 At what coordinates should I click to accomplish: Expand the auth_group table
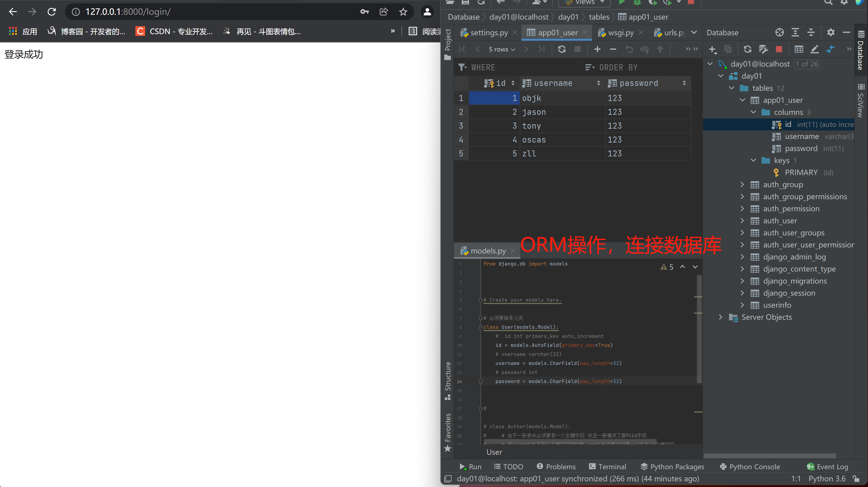click(x=742, y=184)
